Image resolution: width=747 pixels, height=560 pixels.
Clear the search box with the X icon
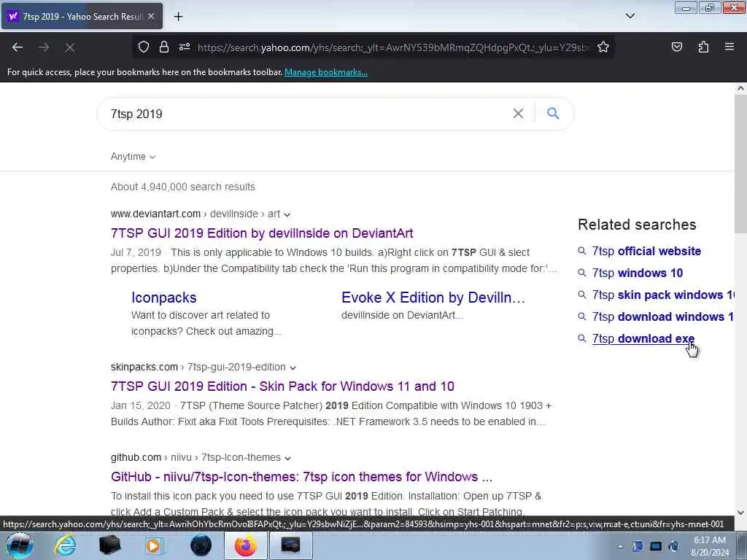(x=518, y=113)
